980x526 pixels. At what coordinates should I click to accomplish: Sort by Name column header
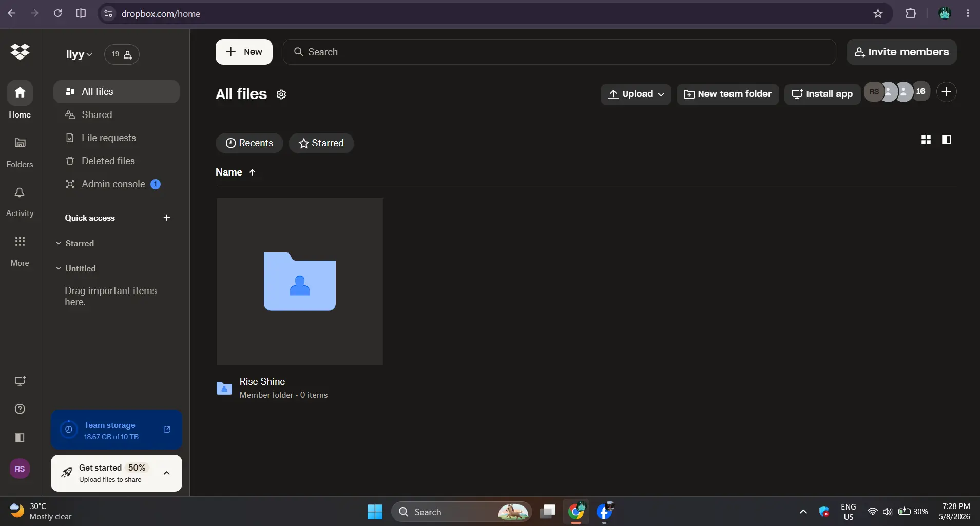tap(236, 172)
